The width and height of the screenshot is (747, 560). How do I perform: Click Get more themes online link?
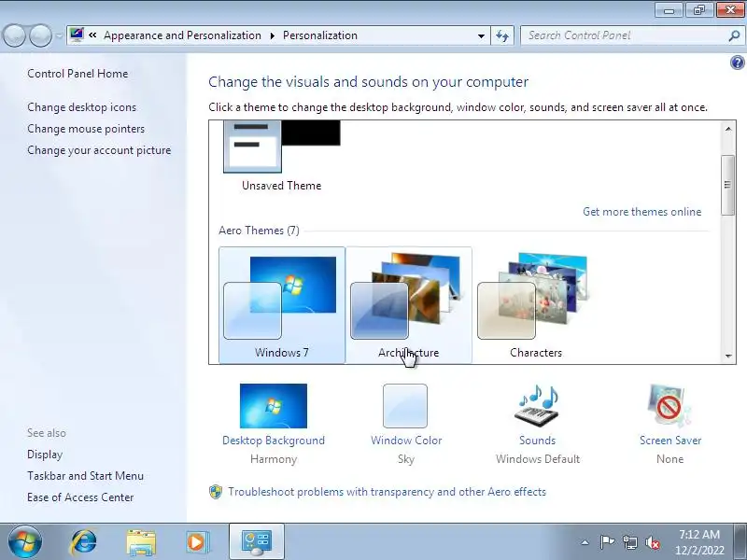click(641, 212)
